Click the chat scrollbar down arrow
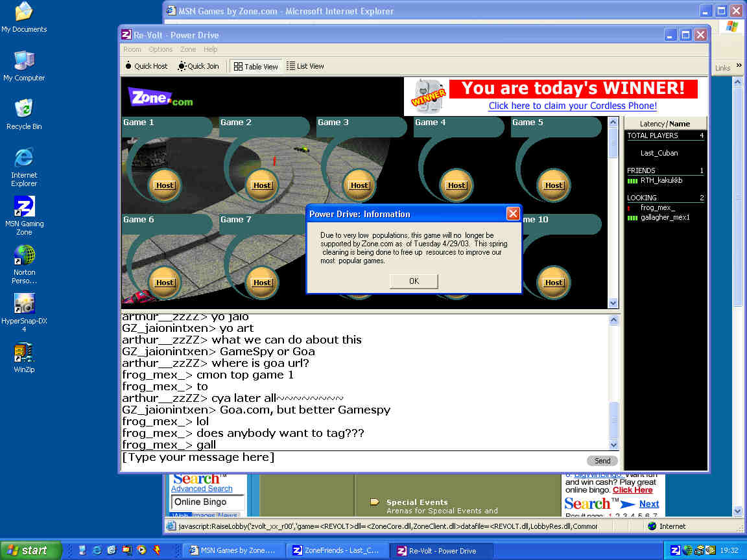 [613, 444]
